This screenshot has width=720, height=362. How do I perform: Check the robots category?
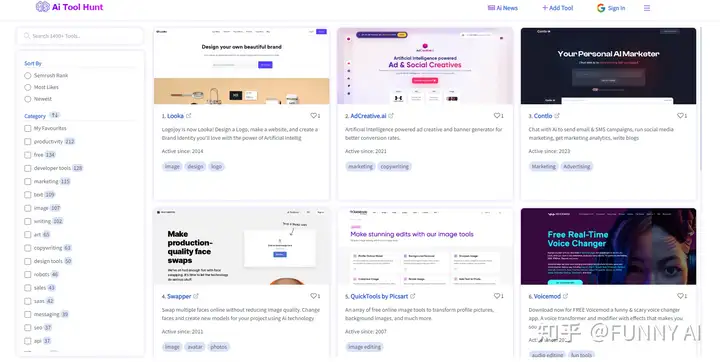[x=28, y=275]
